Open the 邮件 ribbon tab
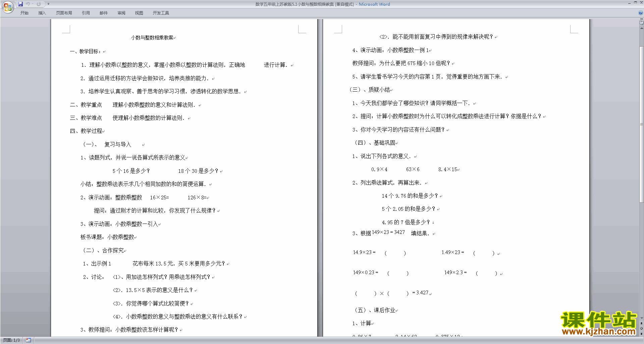Viewport: 644px width, 344px height. pyautogui.click(x=104, y=13)
